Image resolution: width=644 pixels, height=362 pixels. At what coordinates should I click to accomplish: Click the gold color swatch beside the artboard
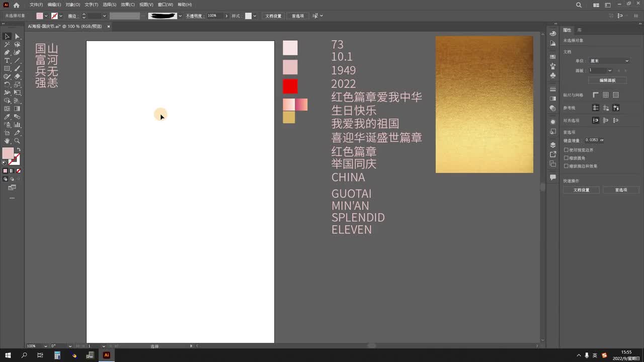289,117
